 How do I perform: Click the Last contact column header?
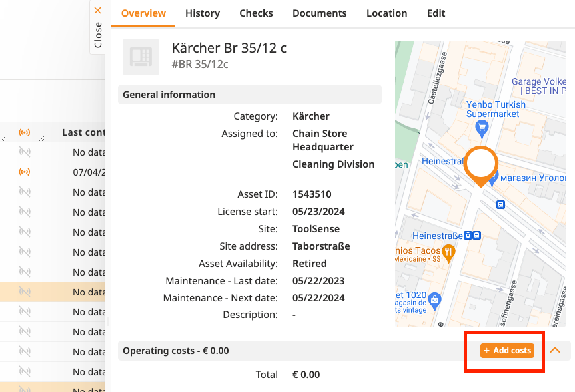[x=83, y=132]
